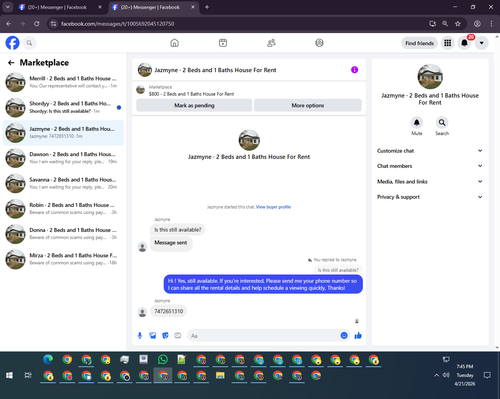
Task: Click the 'Is this still available?' incoming message
Action: pyautogui.click(x=178, y=230)
